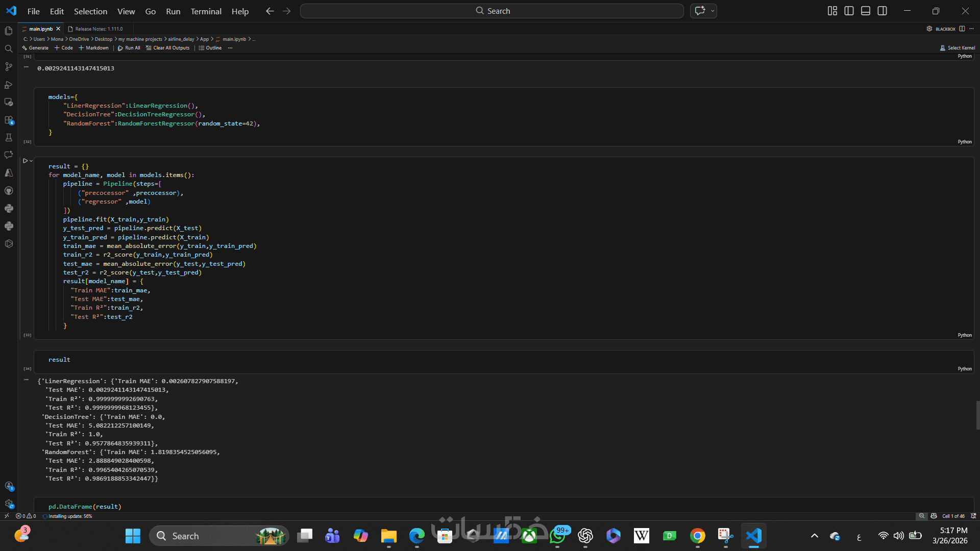Open the Extensions view
Screen dimensions: 980x551
click(9, 120)
